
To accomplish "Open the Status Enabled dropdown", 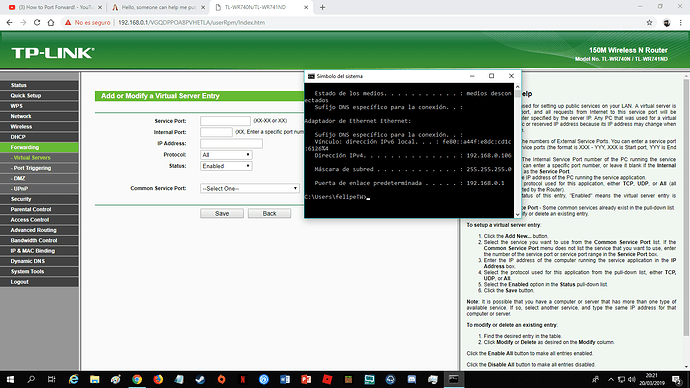I will click(x=226, y=166).
